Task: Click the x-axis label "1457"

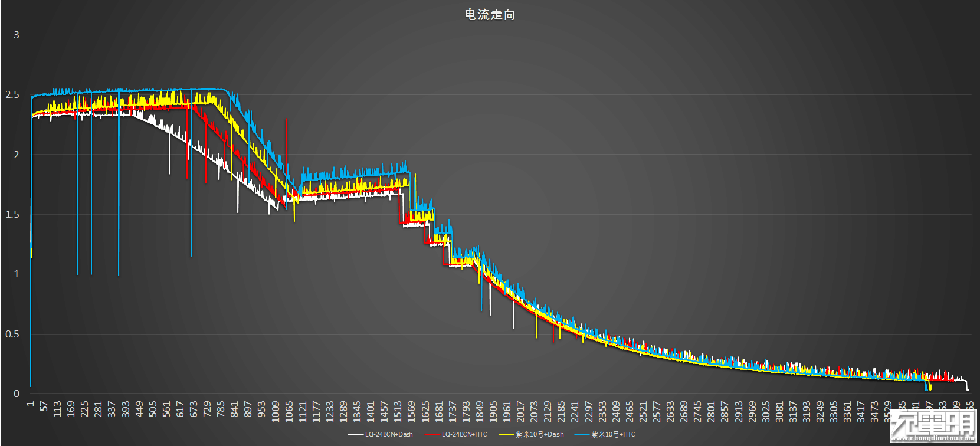Action: [x=384, y=411]
